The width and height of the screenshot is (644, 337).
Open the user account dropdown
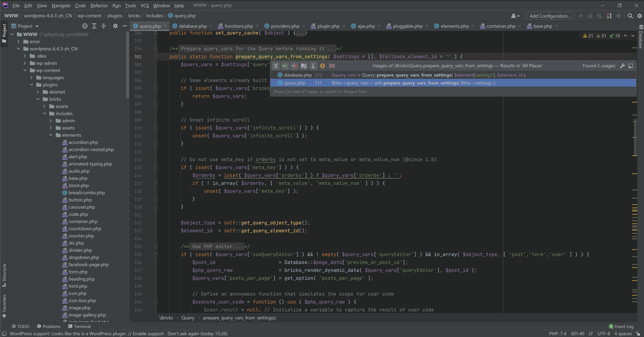[515, 16]
